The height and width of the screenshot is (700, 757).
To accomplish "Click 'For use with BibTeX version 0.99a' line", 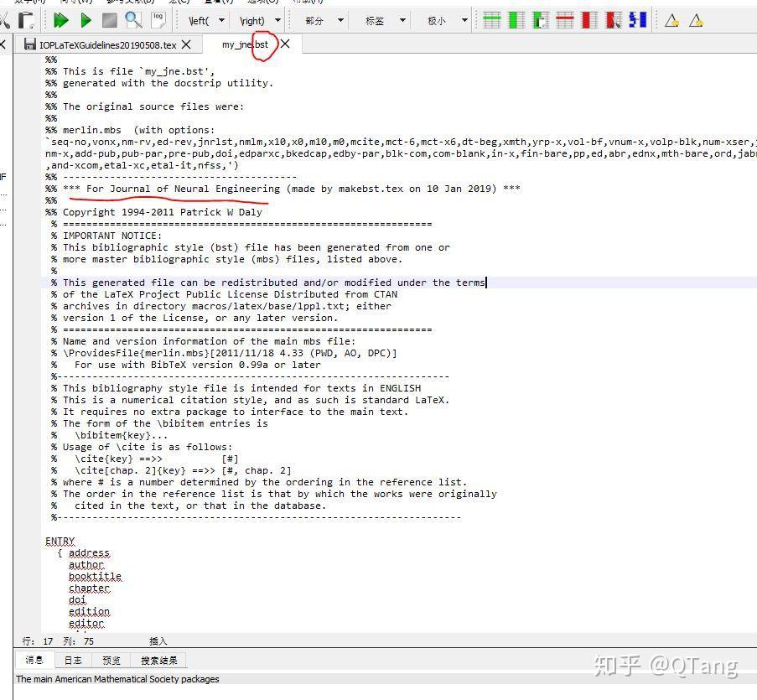I will coord(185,365).
